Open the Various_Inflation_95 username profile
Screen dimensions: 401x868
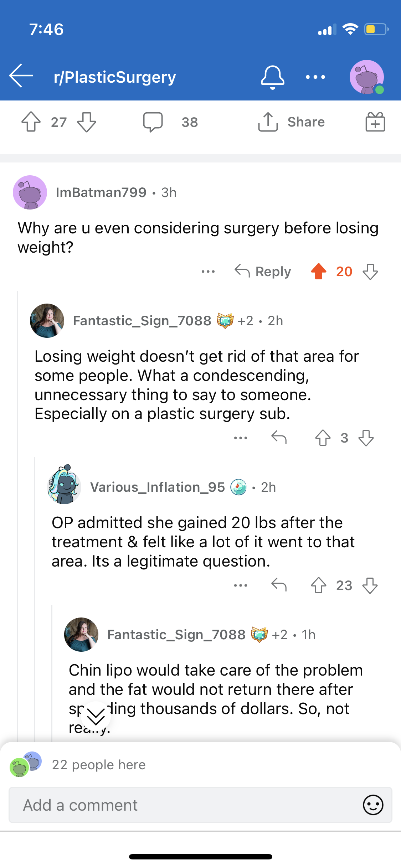pyautogui.click(x=158, y=487)
